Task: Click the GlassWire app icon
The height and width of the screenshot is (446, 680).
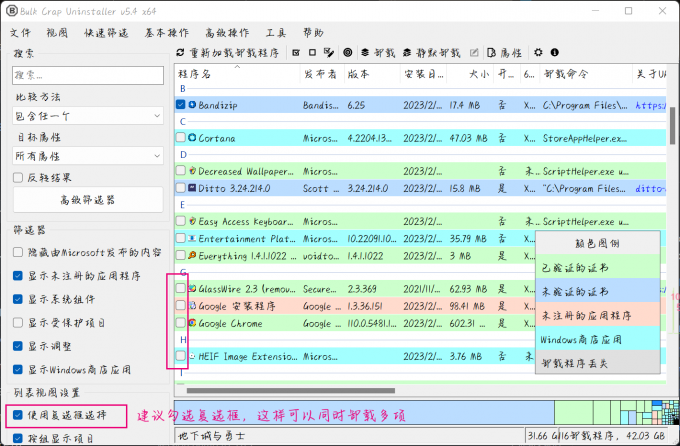Action: 192,289
